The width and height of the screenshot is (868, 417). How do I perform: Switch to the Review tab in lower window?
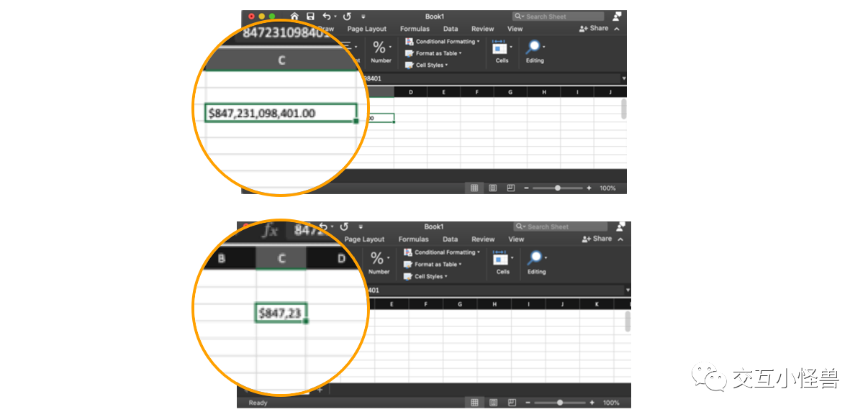click(483, 239)
